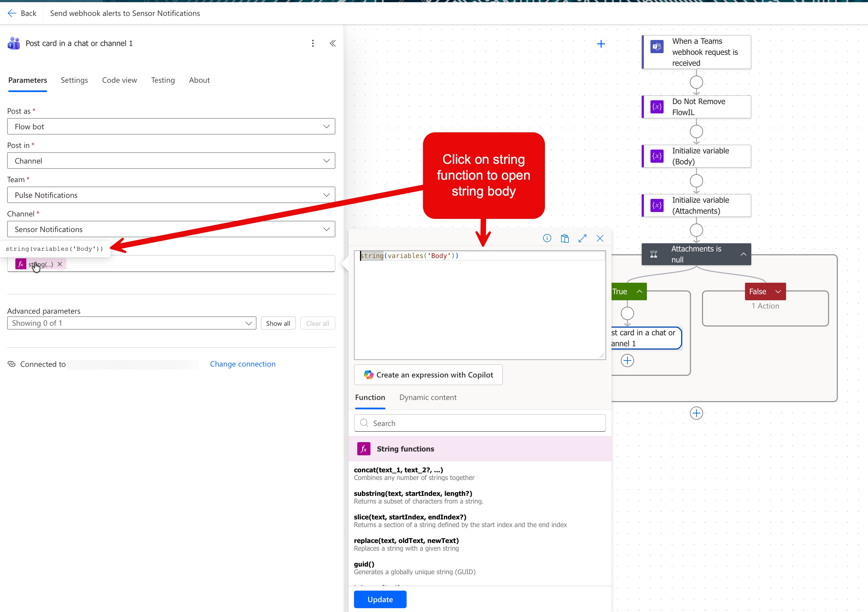
Task: Click the blue plus icon on canvas top
Action: click(x=601, y=44)
